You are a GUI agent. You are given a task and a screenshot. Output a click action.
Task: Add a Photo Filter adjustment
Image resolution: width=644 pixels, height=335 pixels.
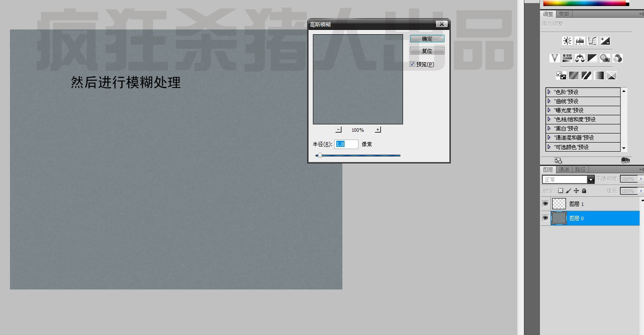point(605,58)
